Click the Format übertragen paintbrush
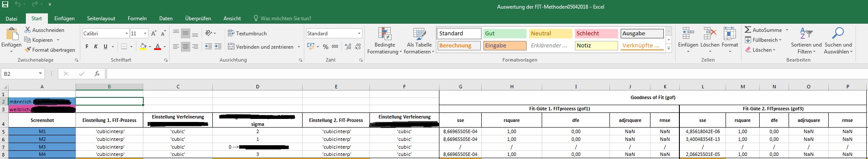The width and height of the screenshot is (868, 159). click(28, 50)
